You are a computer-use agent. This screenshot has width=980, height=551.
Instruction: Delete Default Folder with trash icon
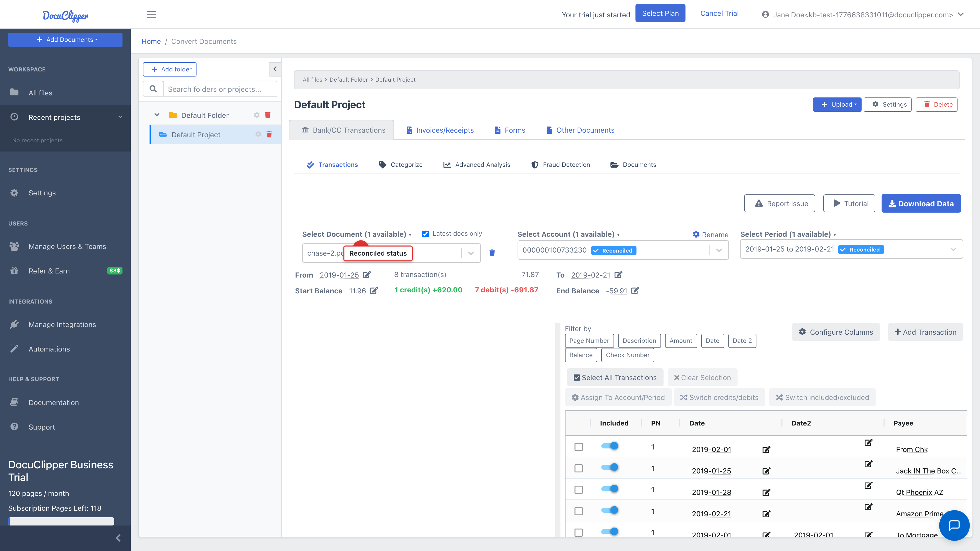tap(267, 115)
